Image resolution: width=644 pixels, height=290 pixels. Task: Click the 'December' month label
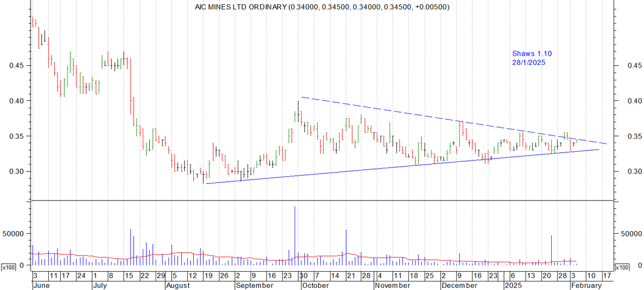coord(459,286)
